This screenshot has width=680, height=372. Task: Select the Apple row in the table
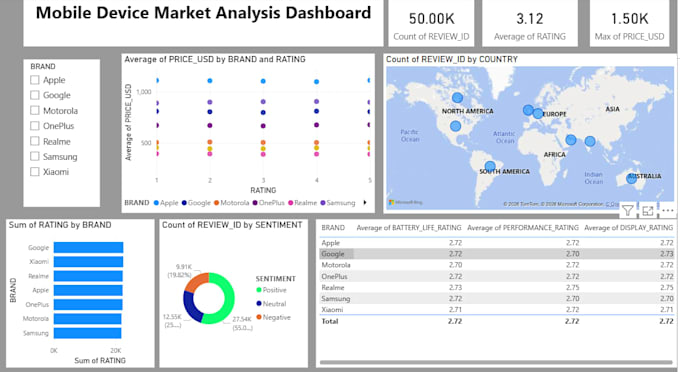[497, 243]
